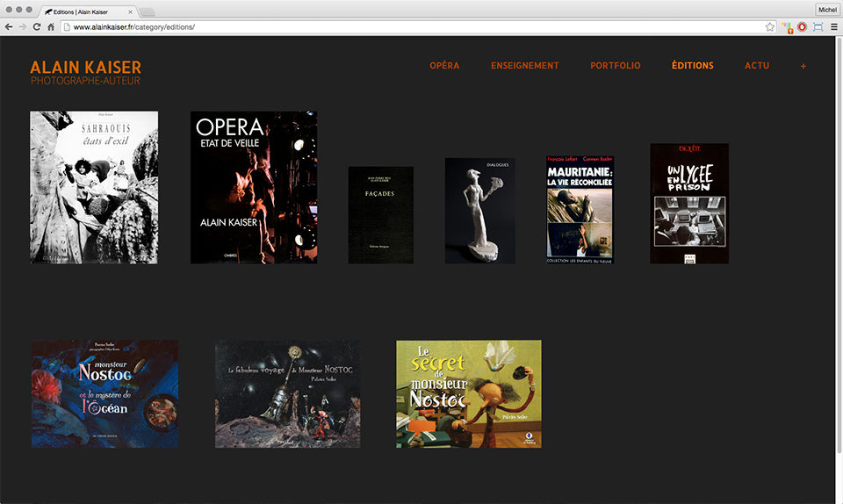Image resolution: width=843 pixels, height=504 pixels.
Task: Open the Mauritanie la vie réconciliée cover
Action: point(580,210)
